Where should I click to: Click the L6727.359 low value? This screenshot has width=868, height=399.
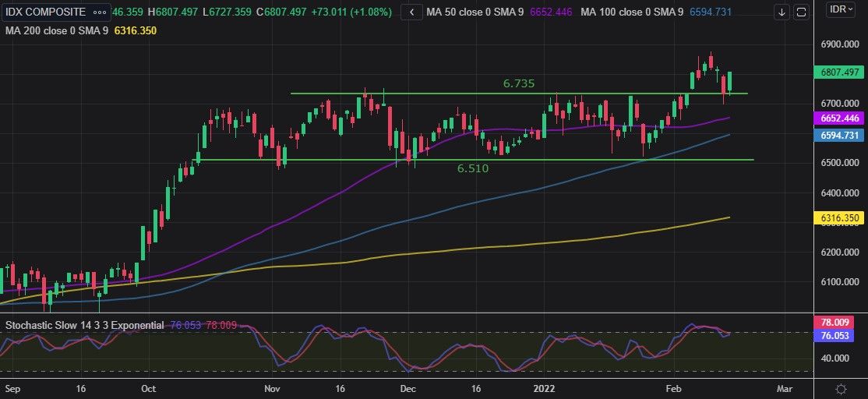tap(228, 12)
